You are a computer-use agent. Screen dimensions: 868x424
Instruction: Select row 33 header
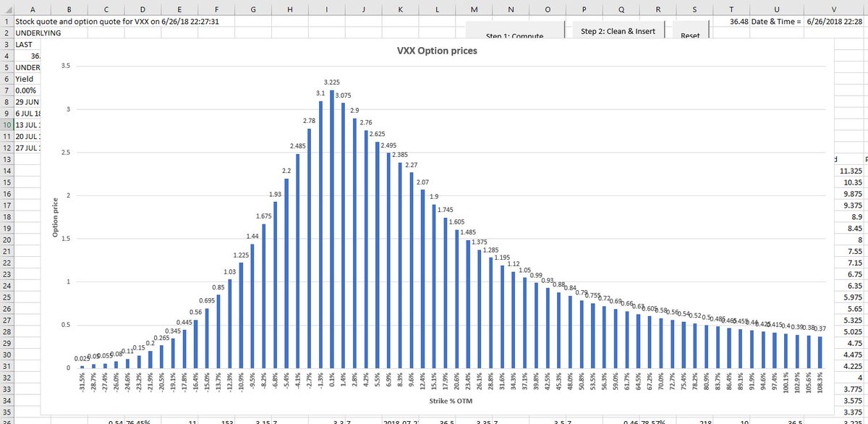[x=7, y=389]
